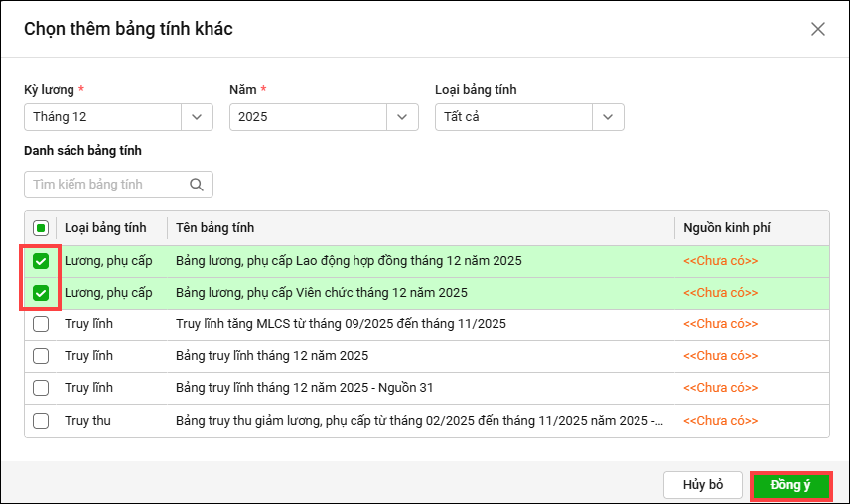Click the Đồng ý button
This screenshot has height=504, width=850.
click(790, 485)
